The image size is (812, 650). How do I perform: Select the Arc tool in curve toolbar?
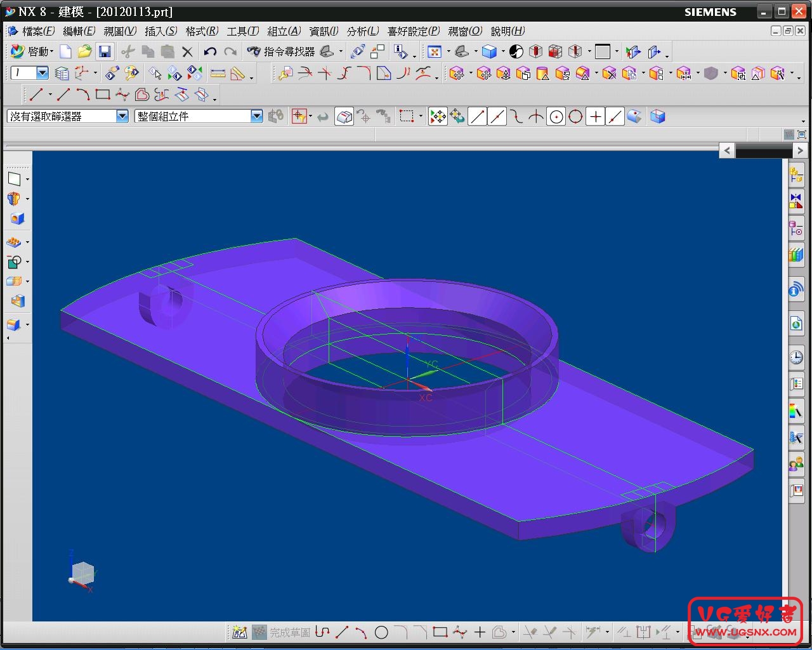point(83,95)
